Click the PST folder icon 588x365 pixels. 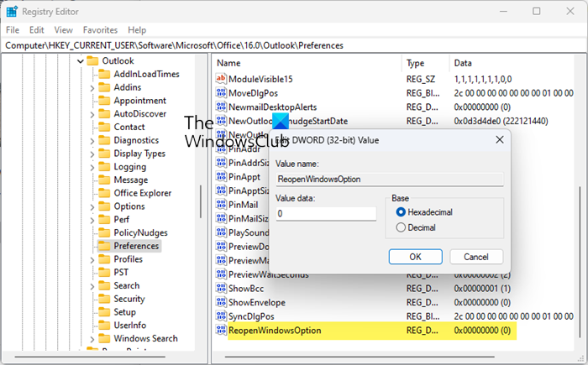104,273
